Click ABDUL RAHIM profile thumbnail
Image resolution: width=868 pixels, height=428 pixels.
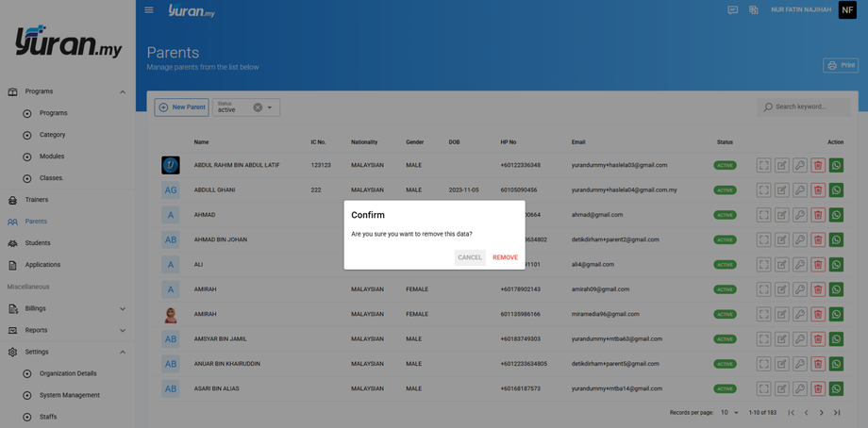pyautogui.click(x=171, y=165)
